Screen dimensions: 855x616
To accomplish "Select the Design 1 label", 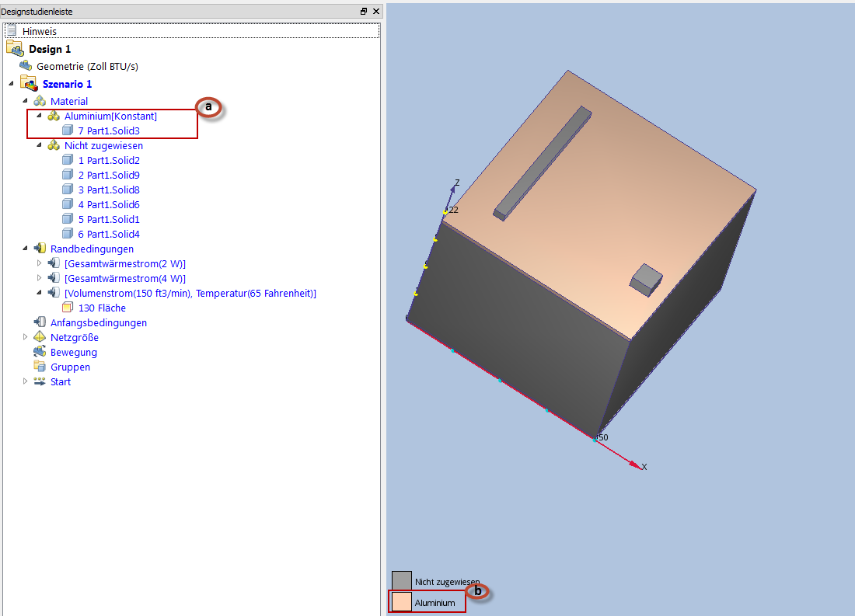I will tap(50, 49).
